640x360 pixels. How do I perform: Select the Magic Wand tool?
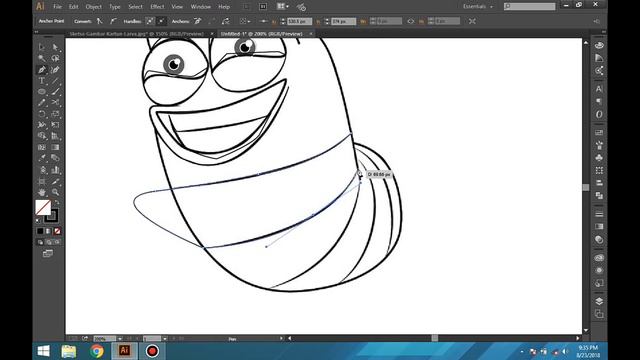[42, 58]
